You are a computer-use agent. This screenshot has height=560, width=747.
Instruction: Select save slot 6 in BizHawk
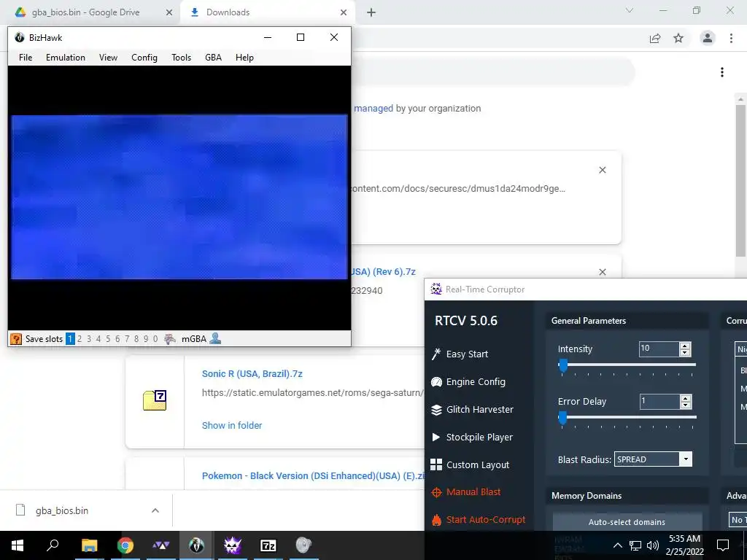[x=117, y=339]
